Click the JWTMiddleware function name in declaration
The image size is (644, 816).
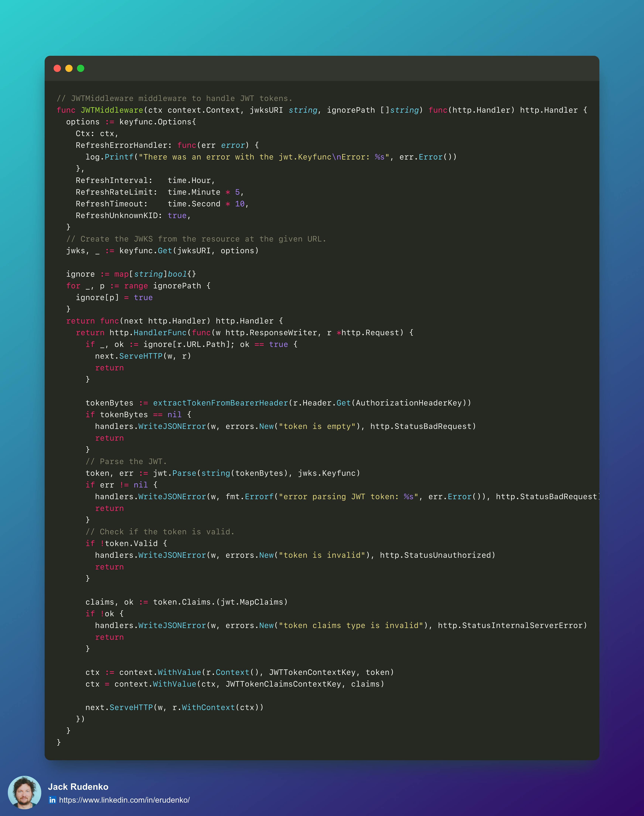[x=112, y=110]
